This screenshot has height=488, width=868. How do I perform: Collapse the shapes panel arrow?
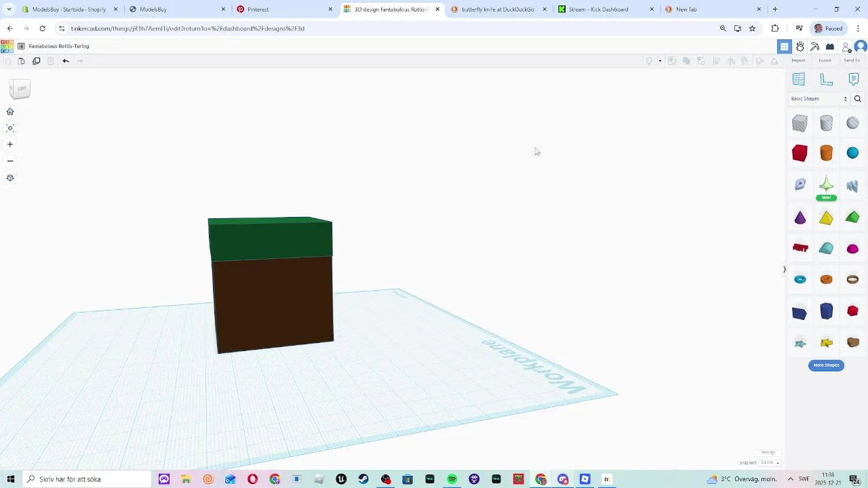(x=785, y=270)
